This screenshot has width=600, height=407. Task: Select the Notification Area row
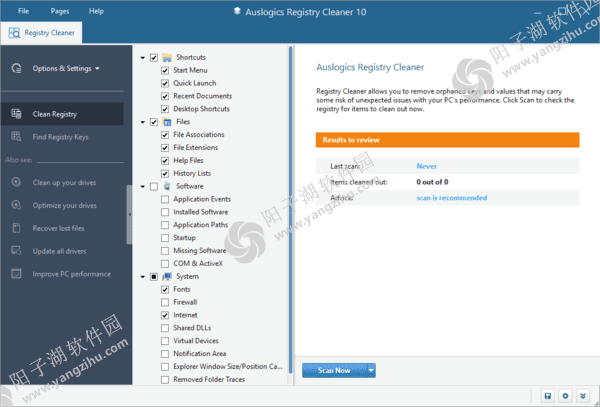click(x=199, y=353)
